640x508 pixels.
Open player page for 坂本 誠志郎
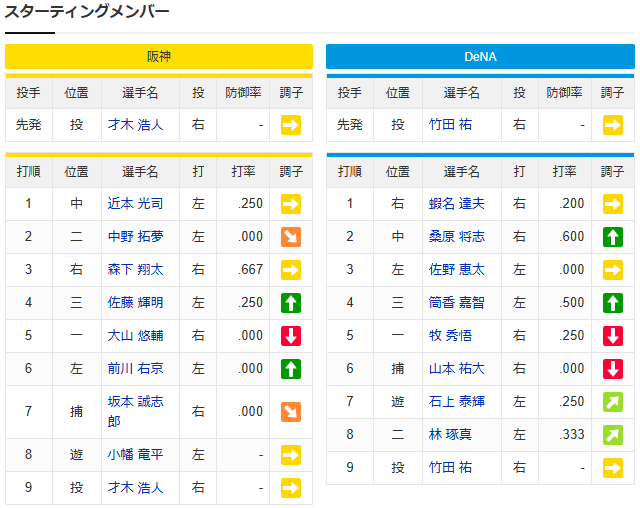(x=136, y=411)
